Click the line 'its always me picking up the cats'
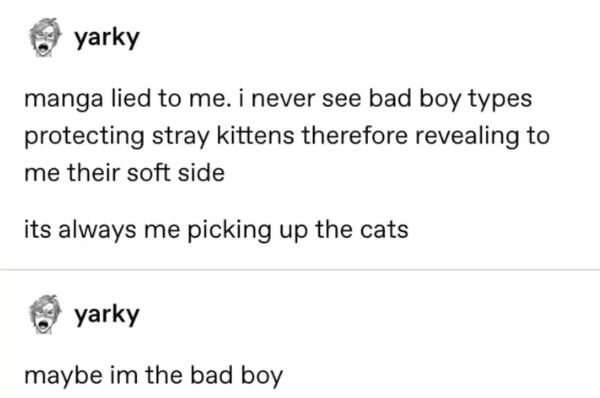Image resolution: width=600 pixels, height=398 pixels. [x=216, y=230]
